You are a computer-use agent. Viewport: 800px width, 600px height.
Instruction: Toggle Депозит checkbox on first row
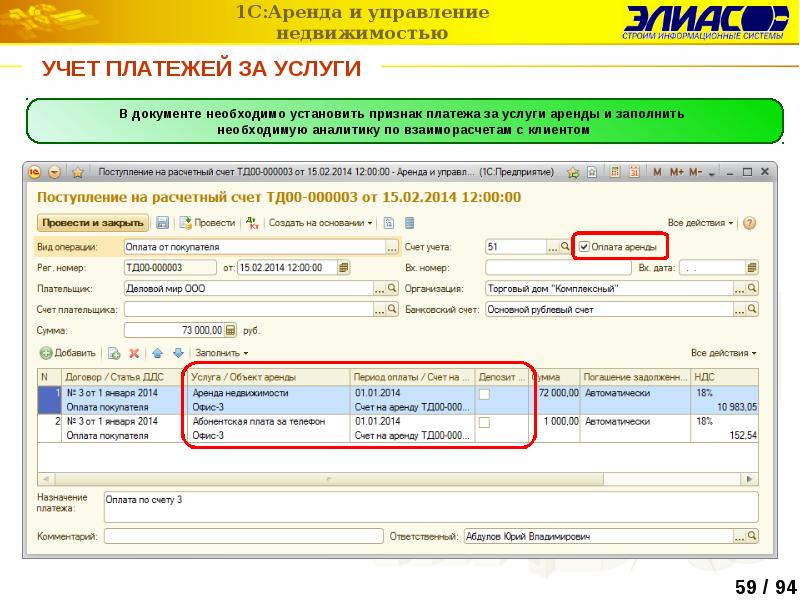tap(485, 395)
